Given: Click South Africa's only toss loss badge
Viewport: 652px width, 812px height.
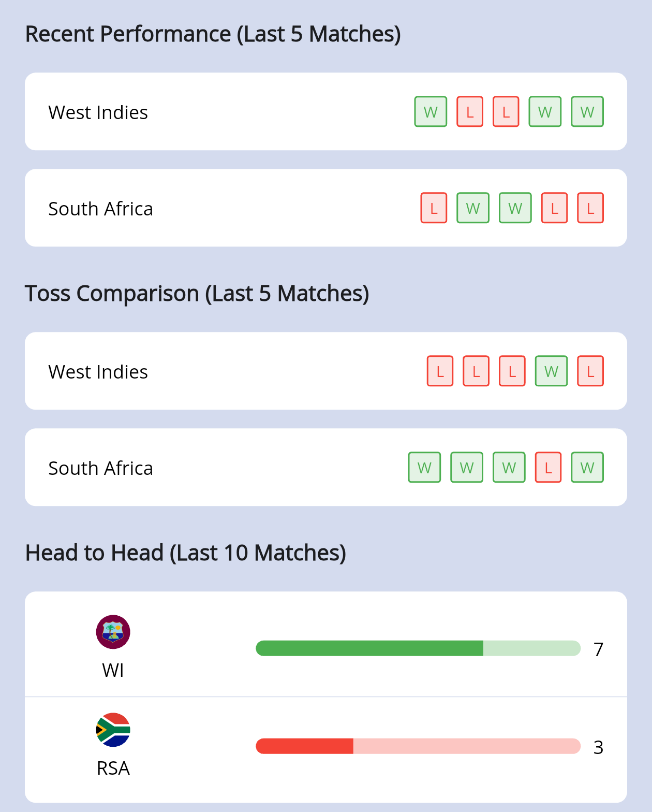Looking at the screenshot, I should [548, 467].
